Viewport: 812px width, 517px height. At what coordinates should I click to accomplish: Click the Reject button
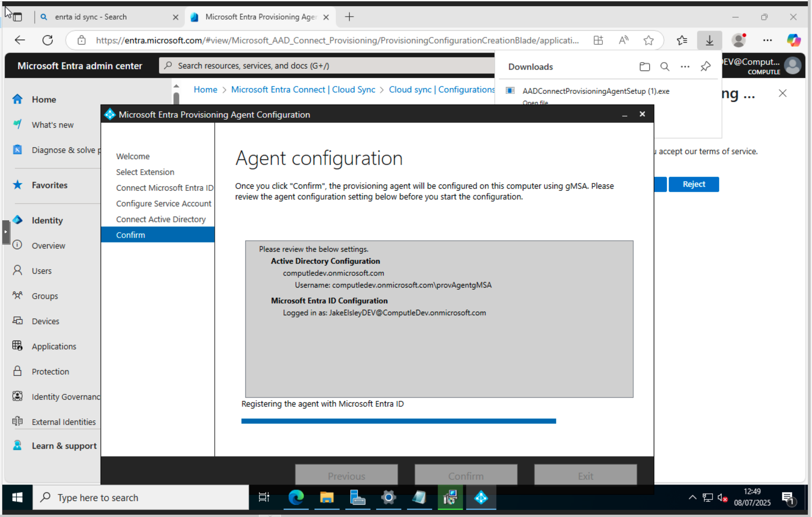click(693, 184)
